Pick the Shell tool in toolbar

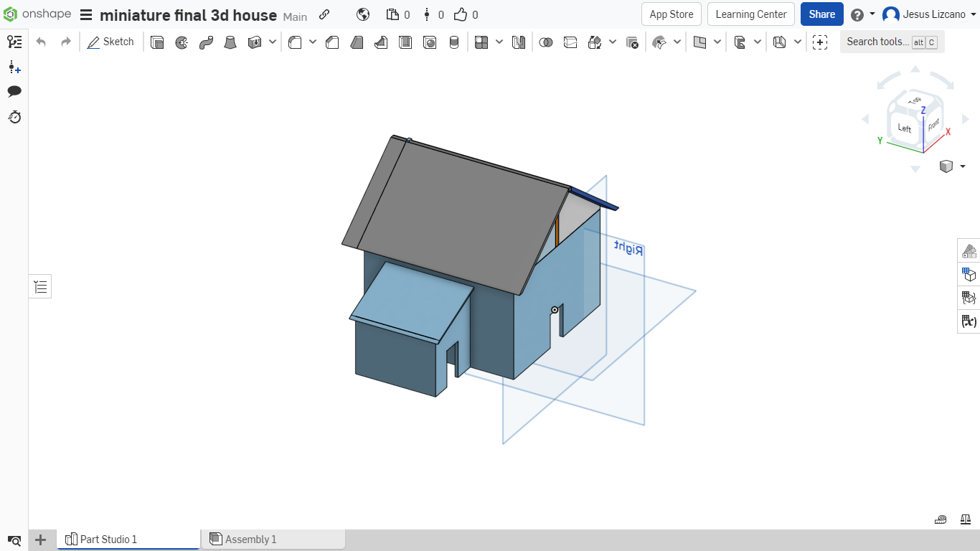point(405,42)
